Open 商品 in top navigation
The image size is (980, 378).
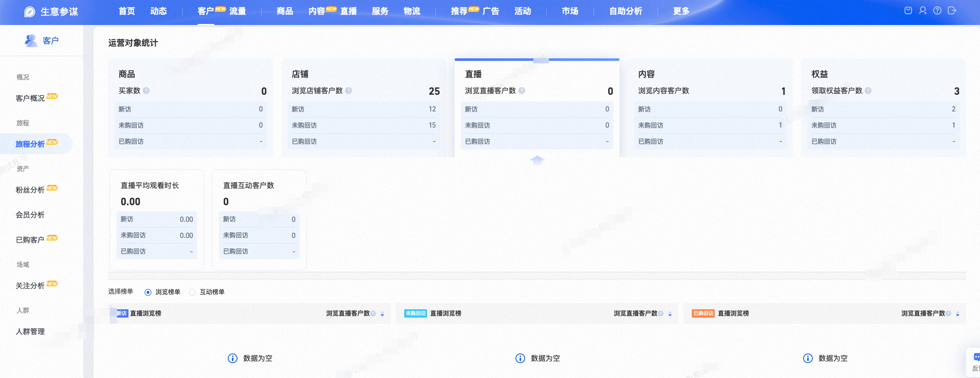285,11
